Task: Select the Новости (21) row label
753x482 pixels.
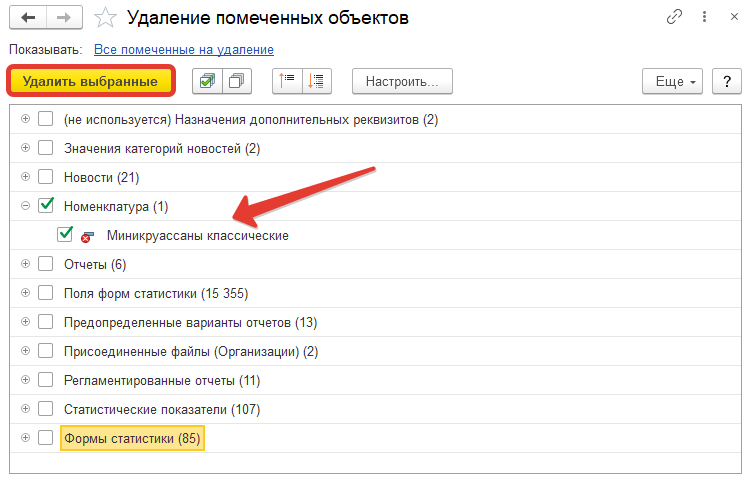Action: coord(101,178)
